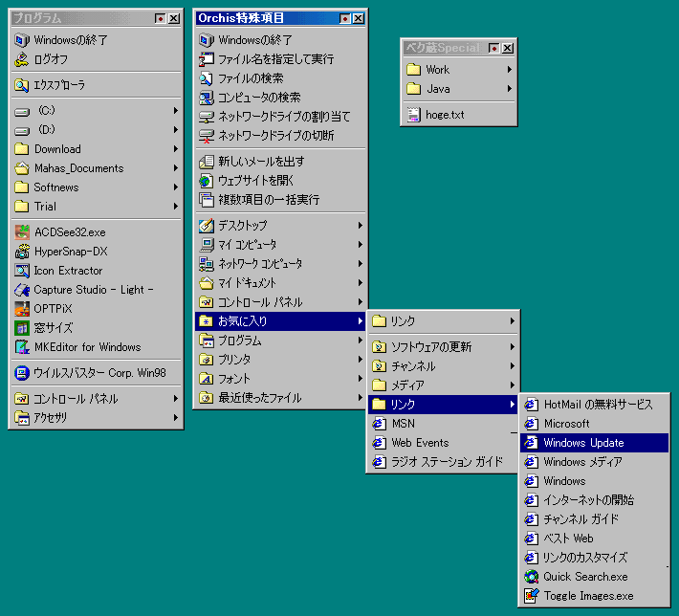Click the HyperSnap-DX camera icon
The height and width of the screenshot is (616, 679).
tap(22, 252)
